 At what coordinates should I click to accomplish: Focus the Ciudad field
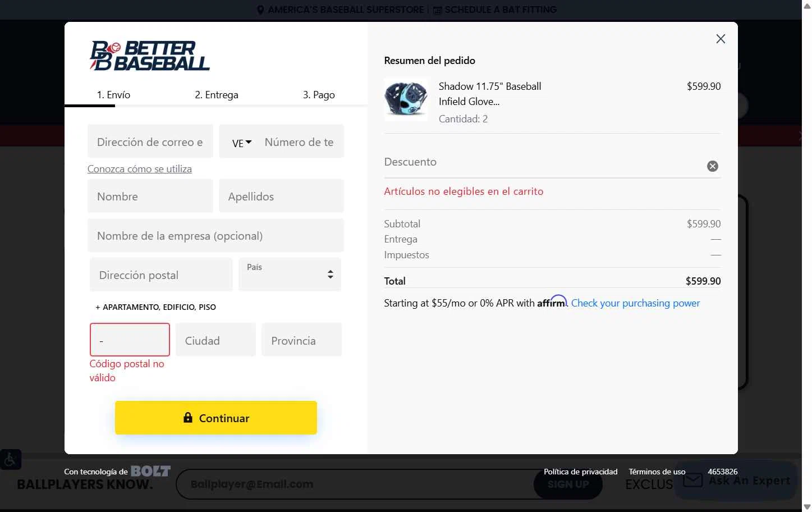[215, 340]
